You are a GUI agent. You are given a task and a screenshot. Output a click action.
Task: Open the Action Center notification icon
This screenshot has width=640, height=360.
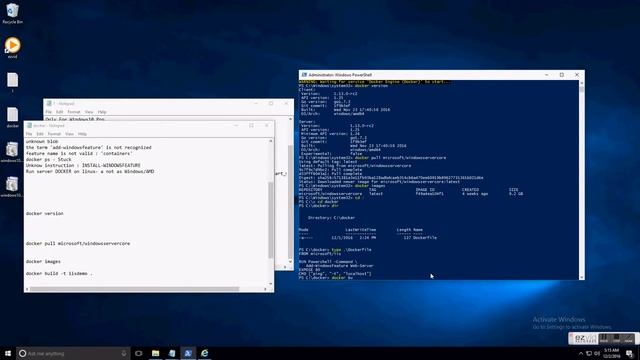point(630,353)
